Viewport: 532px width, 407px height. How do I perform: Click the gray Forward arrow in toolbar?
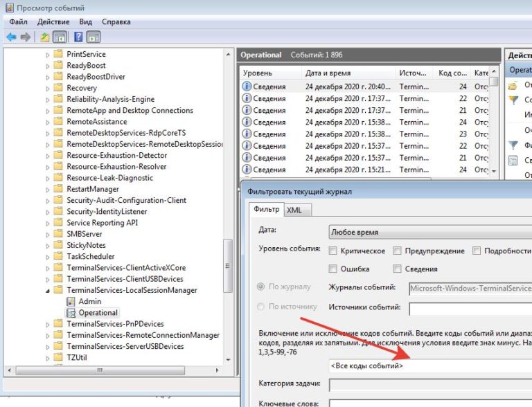pyautogui.click(x=26, y=37)
